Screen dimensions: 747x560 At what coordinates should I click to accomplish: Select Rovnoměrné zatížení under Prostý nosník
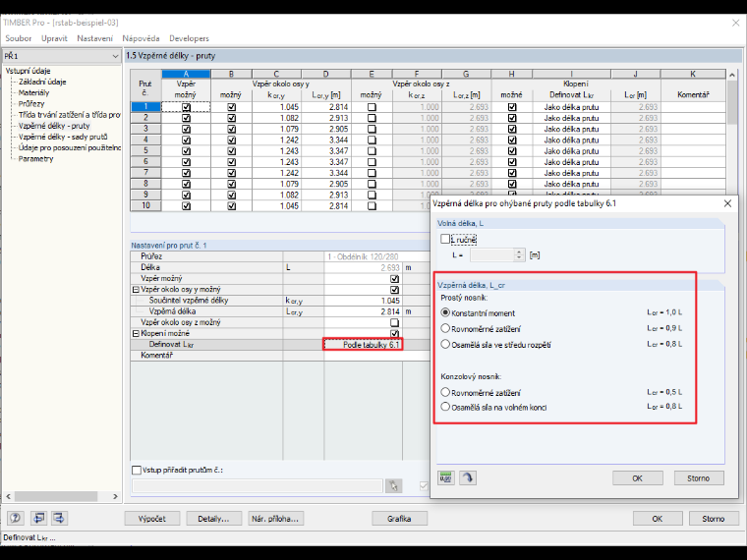coord(445,328)
